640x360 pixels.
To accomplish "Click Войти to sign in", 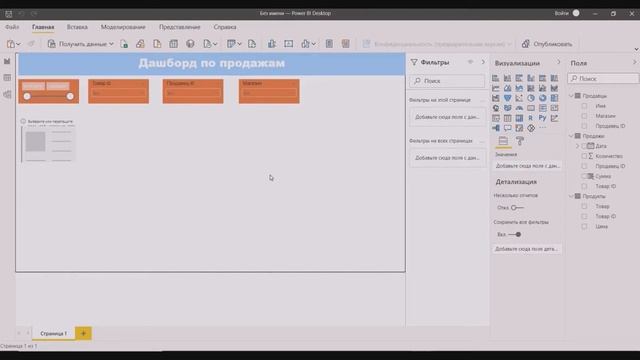I will [561, 13].
